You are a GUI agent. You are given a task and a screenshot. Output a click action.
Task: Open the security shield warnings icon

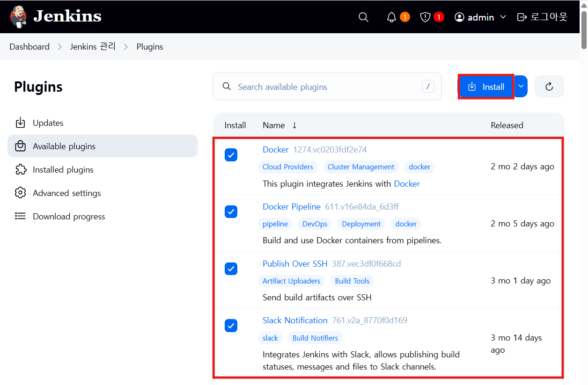[425, 17]
